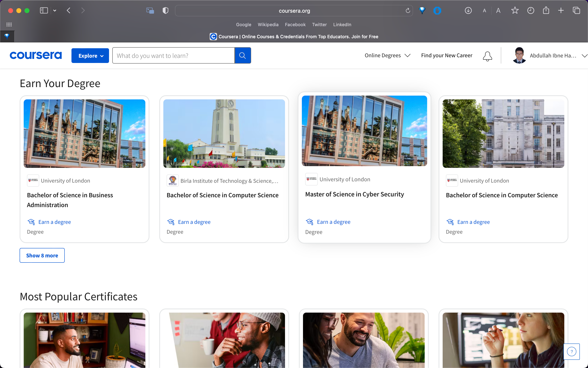Bookmark page with the star icon

pyautogui.click(x=515, y=10)
